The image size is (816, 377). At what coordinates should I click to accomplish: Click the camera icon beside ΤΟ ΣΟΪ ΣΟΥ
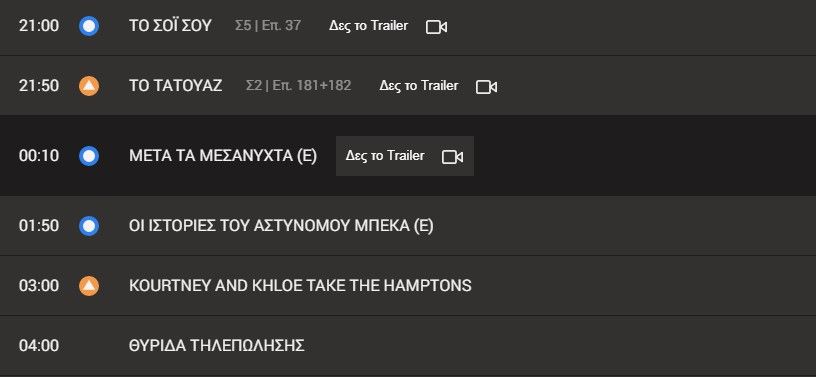pyautogui.click(x=436, y=27)
